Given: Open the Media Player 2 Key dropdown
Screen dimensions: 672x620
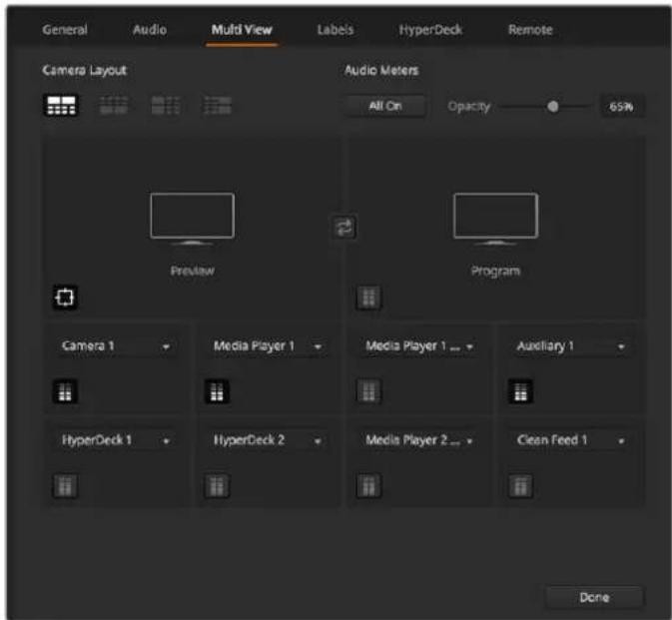Looking at the screenshot, I should pyautogui.click(x=418, y=440).
